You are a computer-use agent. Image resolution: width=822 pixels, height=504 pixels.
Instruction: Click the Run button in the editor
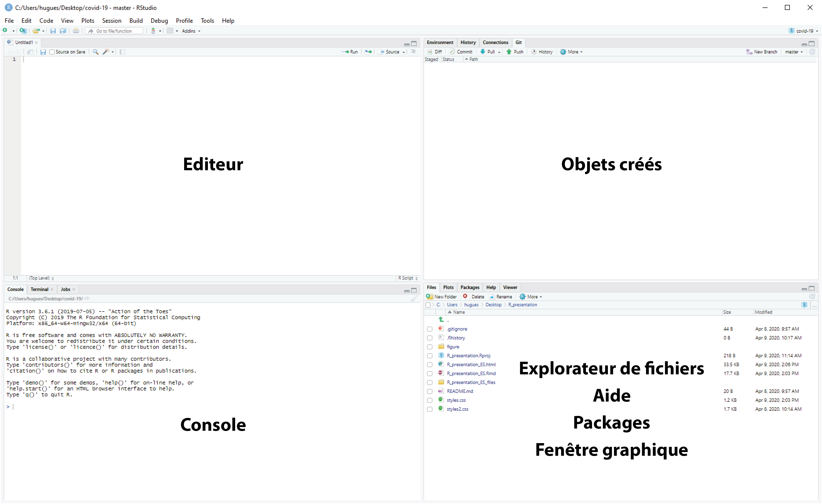point(350,52)
